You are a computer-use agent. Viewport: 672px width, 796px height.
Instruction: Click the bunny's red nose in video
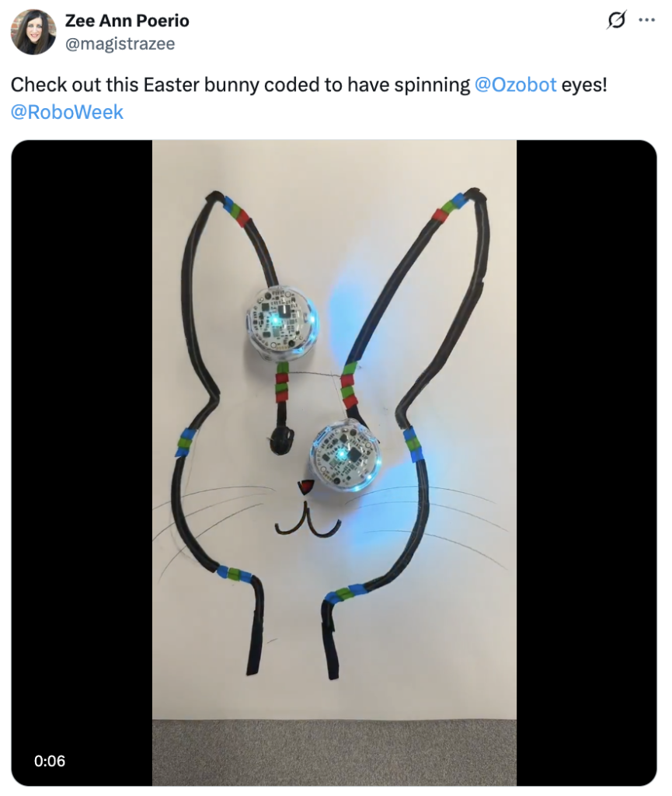tap(305, 487)
